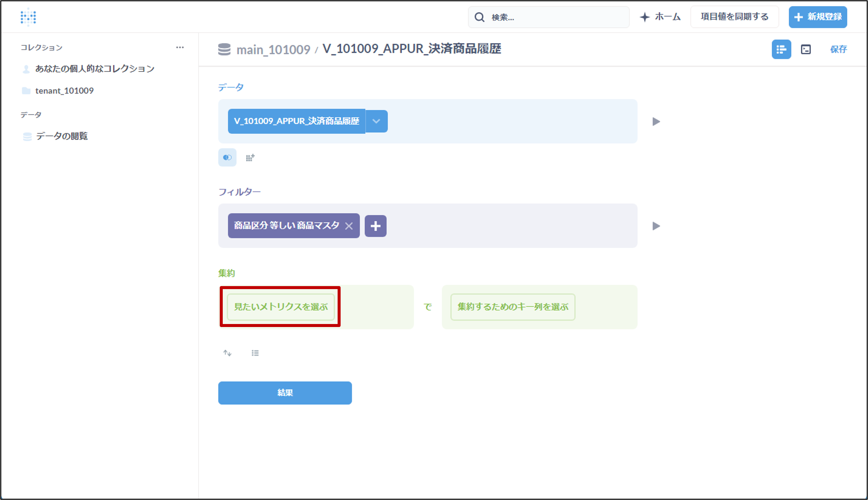This screenshot has height=500, width=868.
Task: Click the 結果 button
Action: [285, 393]
